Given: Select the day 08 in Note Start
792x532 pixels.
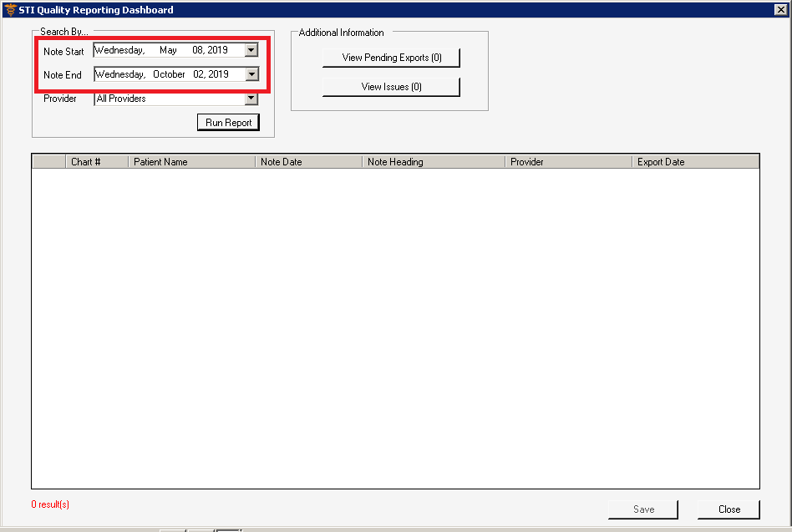Looking at the screenshot, I should click(x=197, y=50).
